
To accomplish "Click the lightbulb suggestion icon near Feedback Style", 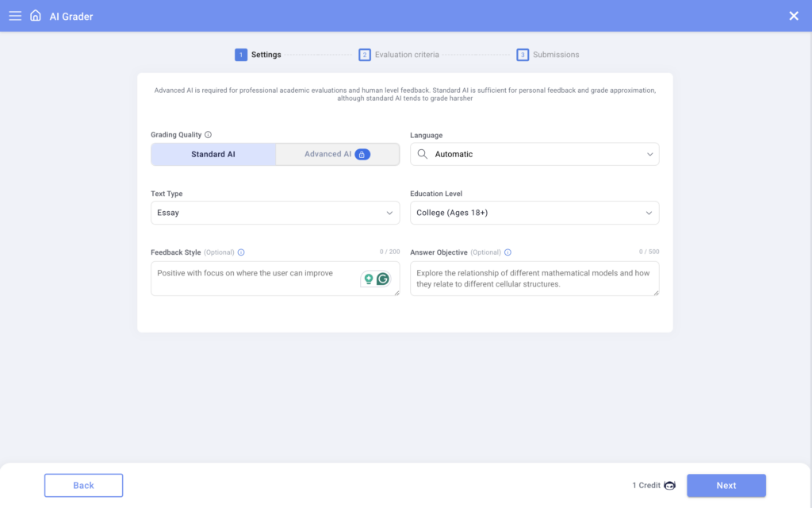I will pyautogui.click(x=369, y=279).
